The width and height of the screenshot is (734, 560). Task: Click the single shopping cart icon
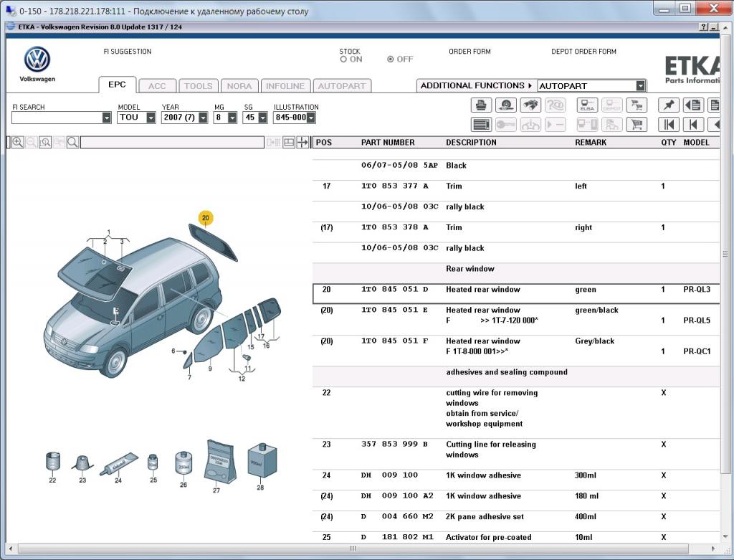pyautogui.click(x=637, y=124)
